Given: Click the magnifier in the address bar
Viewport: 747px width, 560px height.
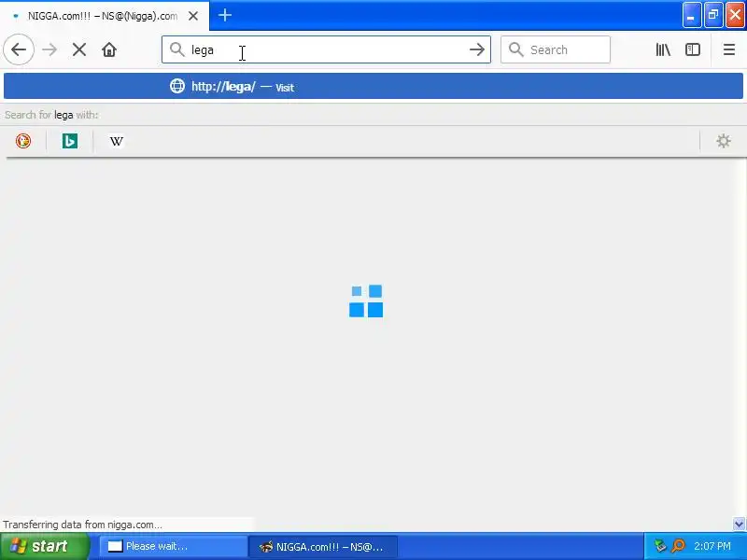Looking at the screenshot, I should coord(176,49).
